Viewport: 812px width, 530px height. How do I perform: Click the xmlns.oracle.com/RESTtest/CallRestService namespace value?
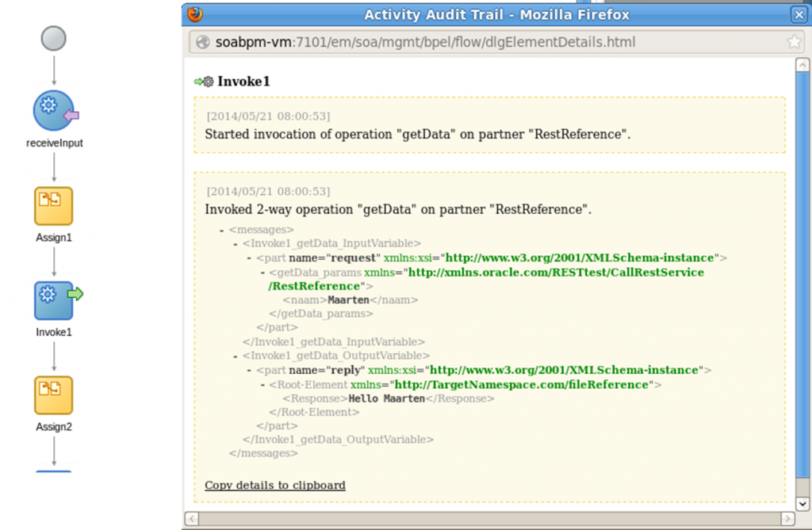click(x=486, y=279)
